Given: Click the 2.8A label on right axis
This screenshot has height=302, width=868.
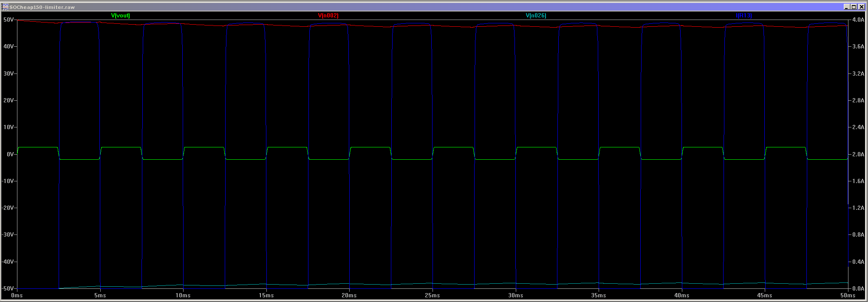Looking at the screenshot, I should [858, 100].
